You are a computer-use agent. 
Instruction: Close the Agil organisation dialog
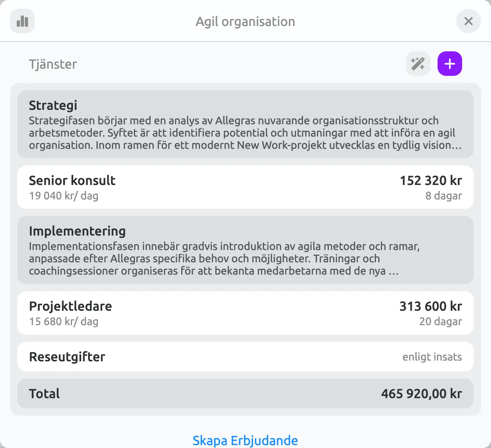(468, 21)
